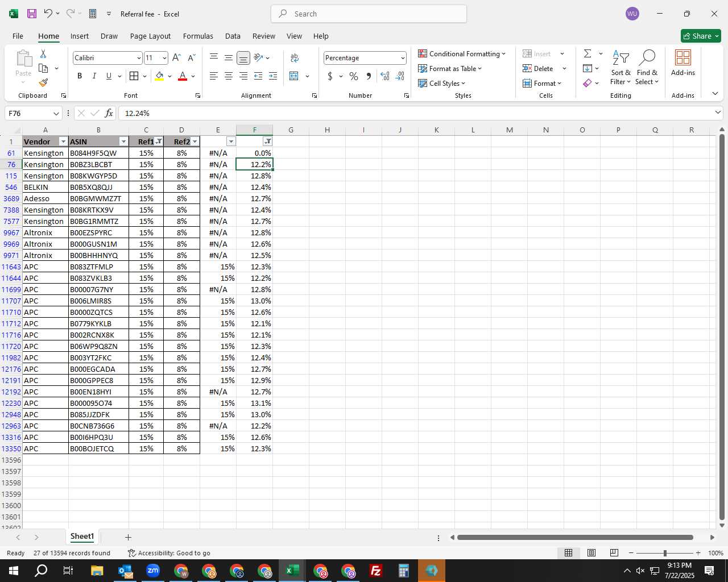Open Sort & Filter options
This screenshot has width=728, height=582.
click(621, 67)
